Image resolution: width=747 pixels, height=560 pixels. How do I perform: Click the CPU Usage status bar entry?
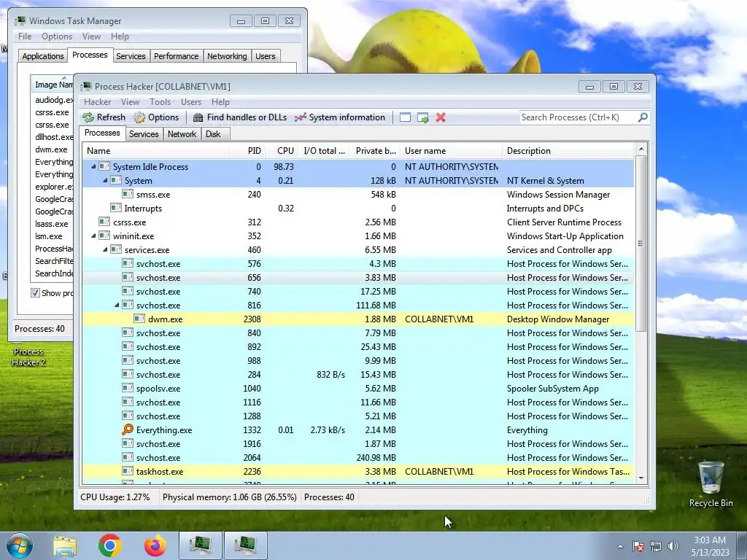115,497
